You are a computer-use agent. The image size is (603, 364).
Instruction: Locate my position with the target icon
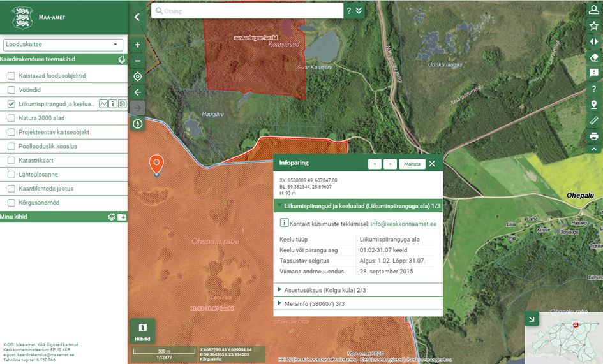click(138, 76)
